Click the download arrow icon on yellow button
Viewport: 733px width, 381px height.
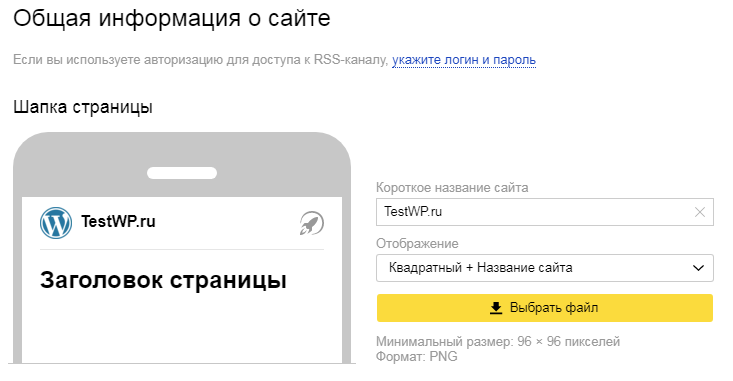(496, 308)
